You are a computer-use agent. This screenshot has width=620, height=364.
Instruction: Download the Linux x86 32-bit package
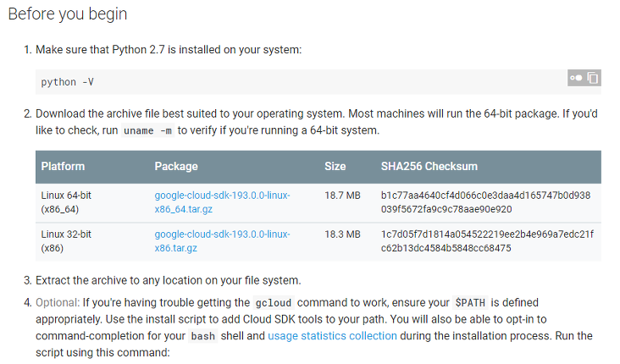222,241
